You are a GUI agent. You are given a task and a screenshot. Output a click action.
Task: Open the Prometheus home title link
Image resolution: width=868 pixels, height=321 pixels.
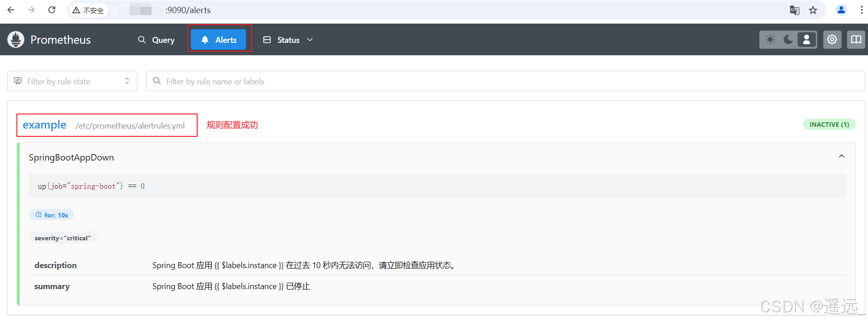[x=60, y=40]
